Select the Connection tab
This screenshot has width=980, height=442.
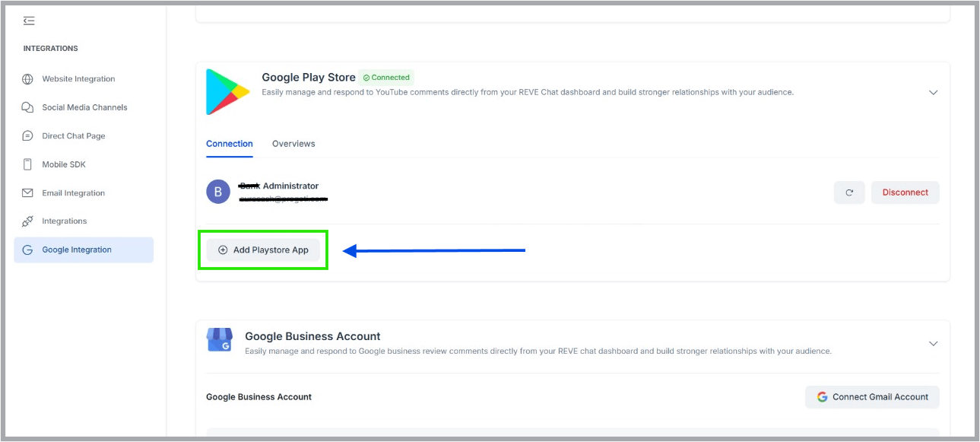tap(230, 144)
